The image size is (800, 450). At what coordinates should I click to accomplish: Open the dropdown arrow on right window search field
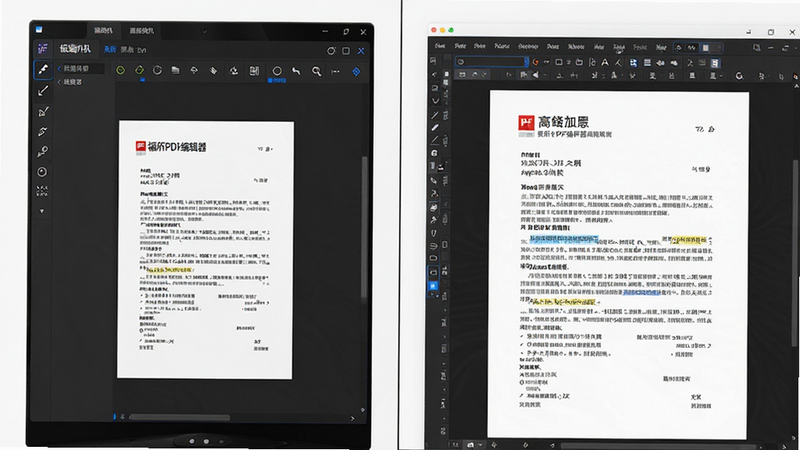click(x=525, y=62)
